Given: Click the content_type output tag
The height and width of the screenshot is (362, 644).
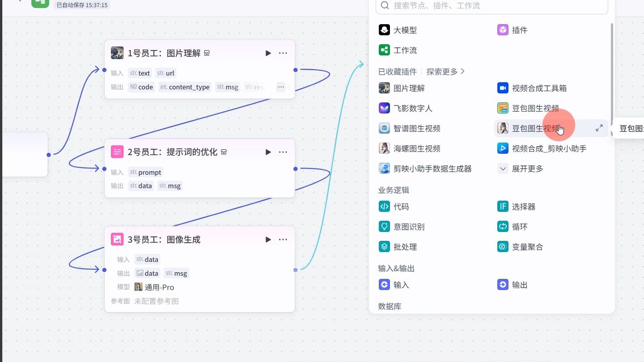Looking at the screenshot, I should click(185, 87).
